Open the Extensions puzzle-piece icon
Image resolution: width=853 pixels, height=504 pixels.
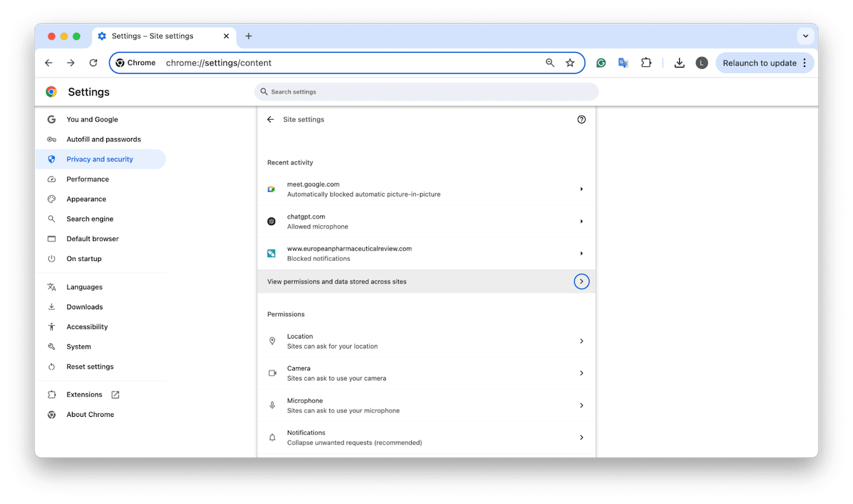pyautogui.click(x=646, y=62)
